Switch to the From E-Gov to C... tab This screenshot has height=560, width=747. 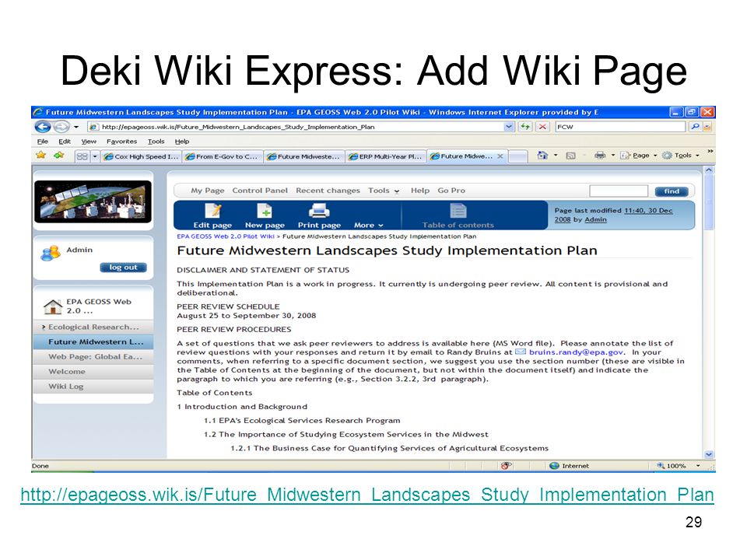coord(223,156)
